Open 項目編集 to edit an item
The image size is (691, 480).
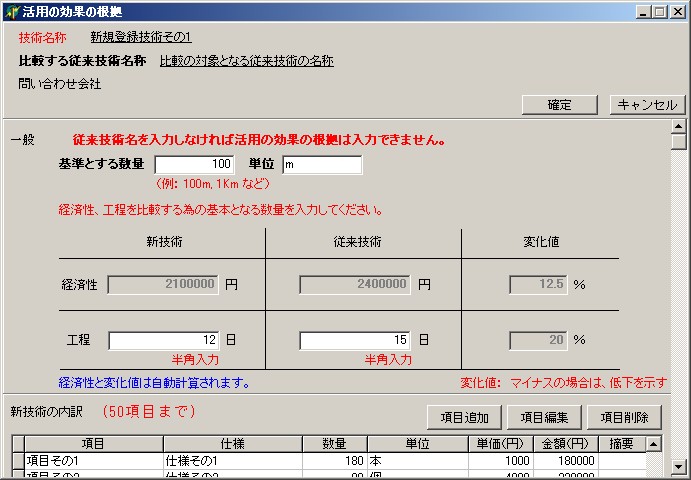click(544, 417)
